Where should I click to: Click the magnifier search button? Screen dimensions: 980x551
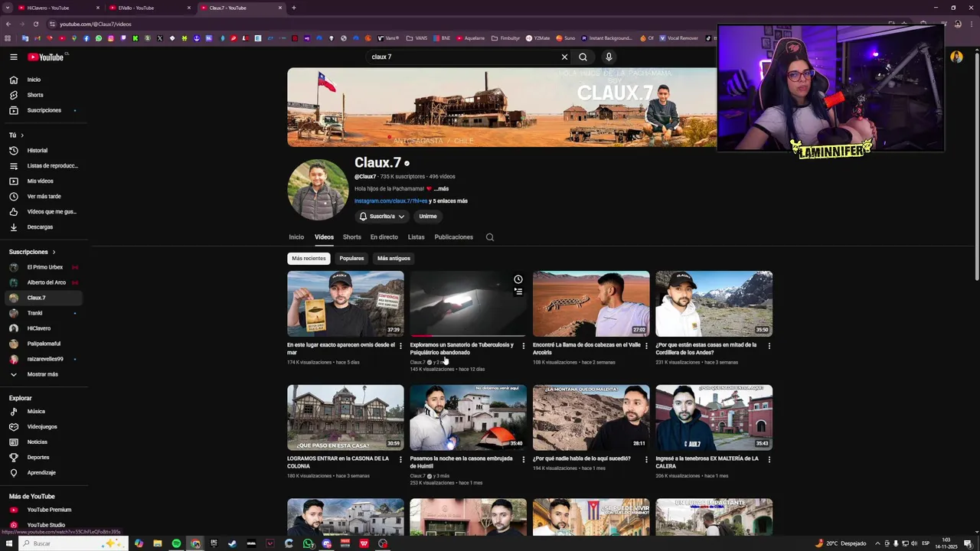click(583, 57)
